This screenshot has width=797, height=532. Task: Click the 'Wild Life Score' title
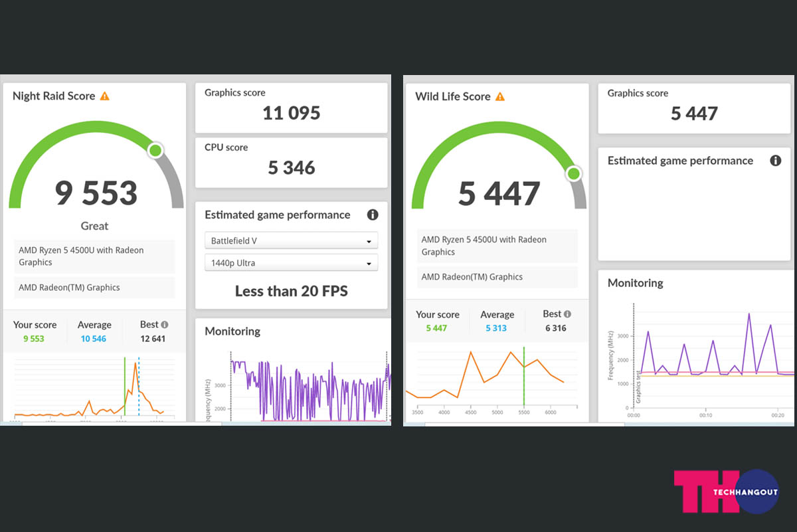(453, 96)
